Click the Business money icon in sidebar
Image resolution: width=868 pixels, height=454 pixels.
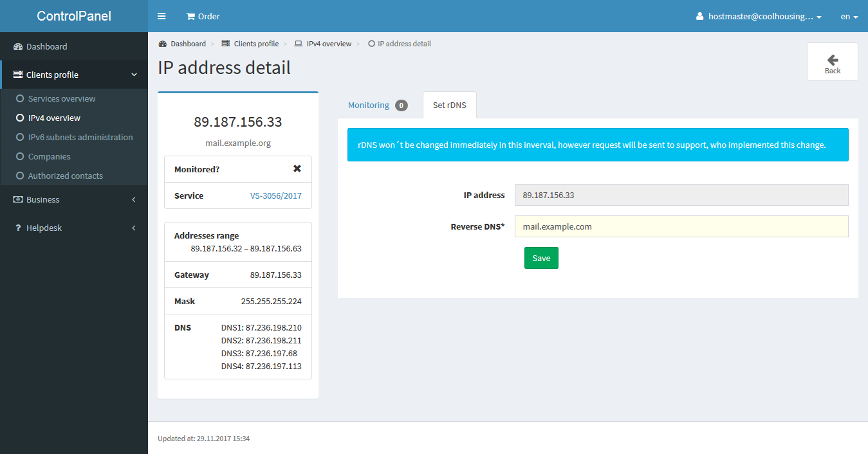[18, 200]
